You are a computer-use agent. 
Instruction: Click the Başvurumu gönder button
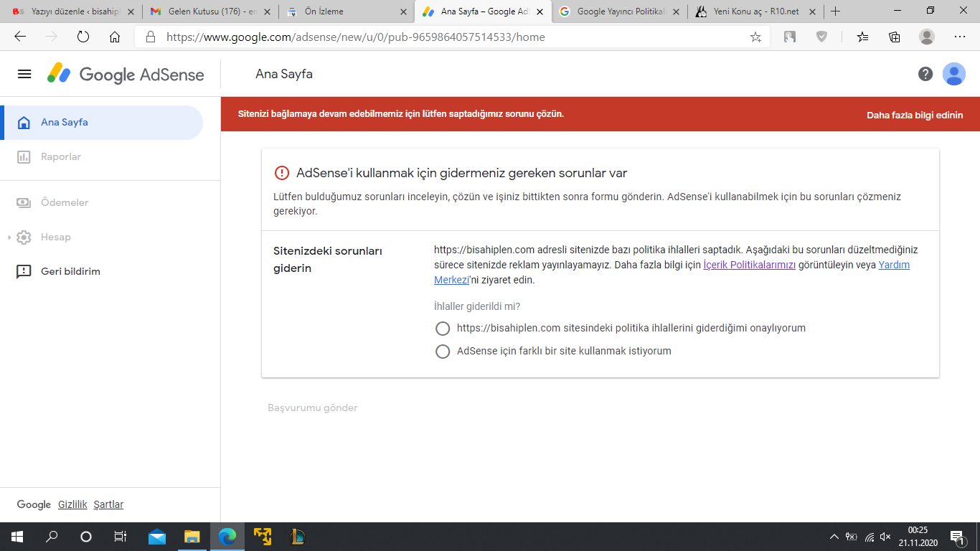pos(313,408)
